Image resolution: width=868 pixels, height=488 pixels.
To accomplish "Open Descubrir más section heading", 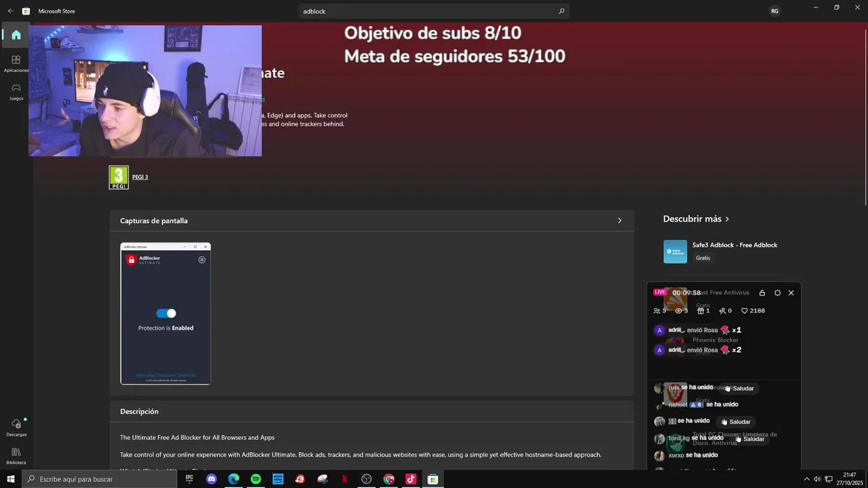I will [696, 219].
